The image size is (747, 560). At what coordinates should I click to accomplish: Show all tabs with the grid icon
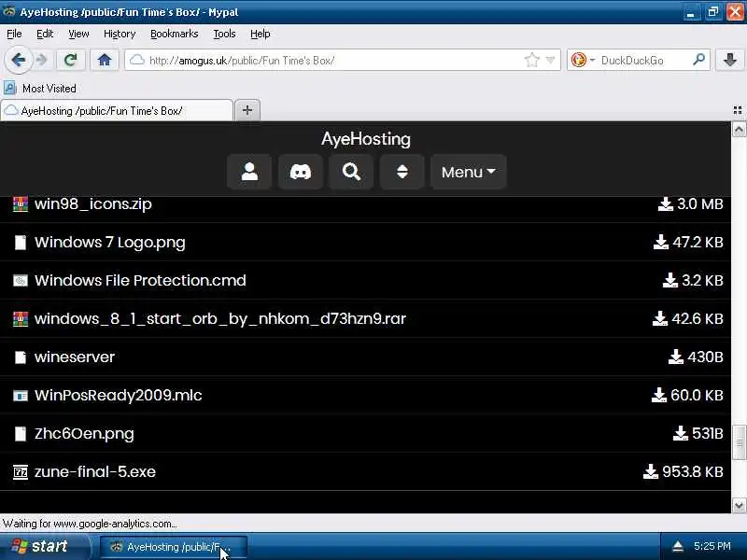click(x=738, y=110)
